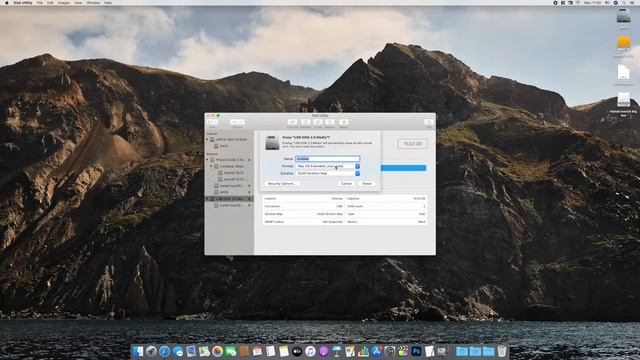Click the First Aid toolbar icon
The width and height of the screenshot is (640, 360).
[292, 122]
